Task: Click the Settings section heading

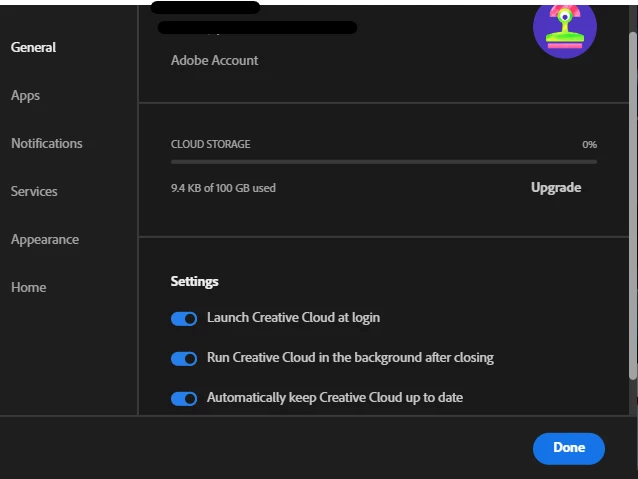Action: pyautogui.click(x=194, y=281)
